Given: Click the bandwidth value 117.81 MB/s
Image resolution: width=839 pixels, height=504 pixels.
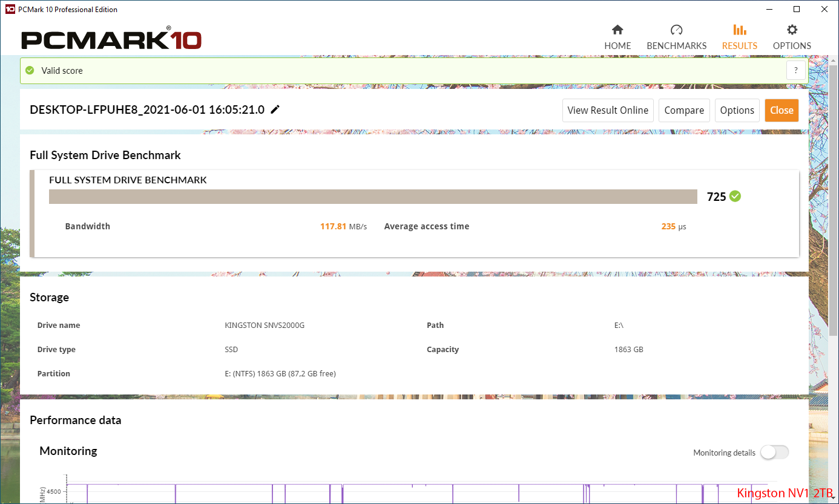Looking at the screenshot, I should (343, 226).
